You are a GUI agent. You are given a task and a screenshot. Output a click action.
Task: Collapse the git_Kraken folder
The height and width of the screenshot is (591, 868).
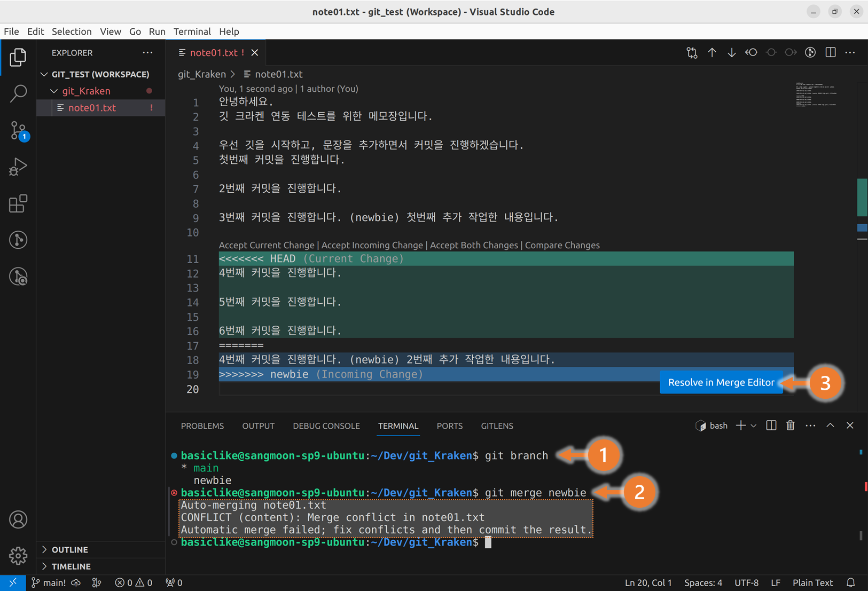[x=86, y=91]
